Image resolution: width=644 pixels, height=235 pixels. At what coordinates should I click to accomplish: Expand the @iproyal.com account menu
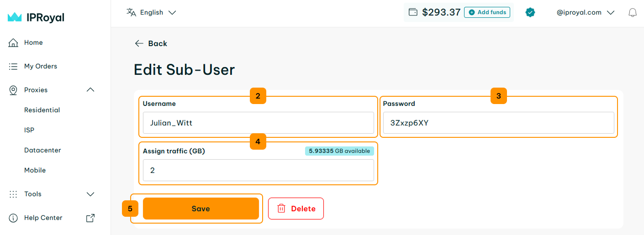coord(586,12)
